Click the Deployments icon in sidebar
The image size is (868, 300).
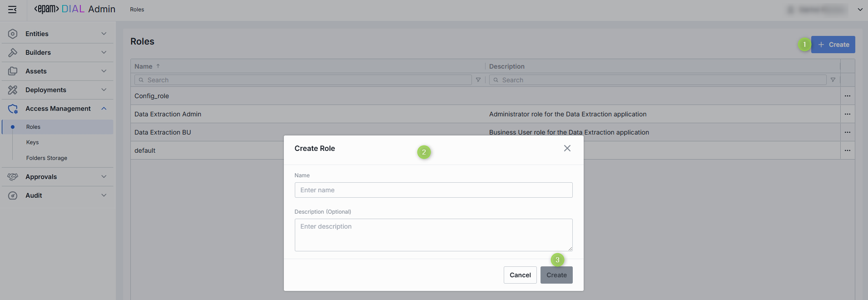(x=13, y=90)
